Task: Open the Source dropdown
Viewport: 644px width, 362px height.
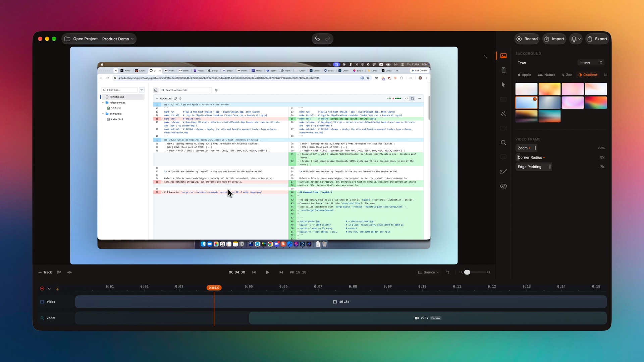Action: [428, 272]
